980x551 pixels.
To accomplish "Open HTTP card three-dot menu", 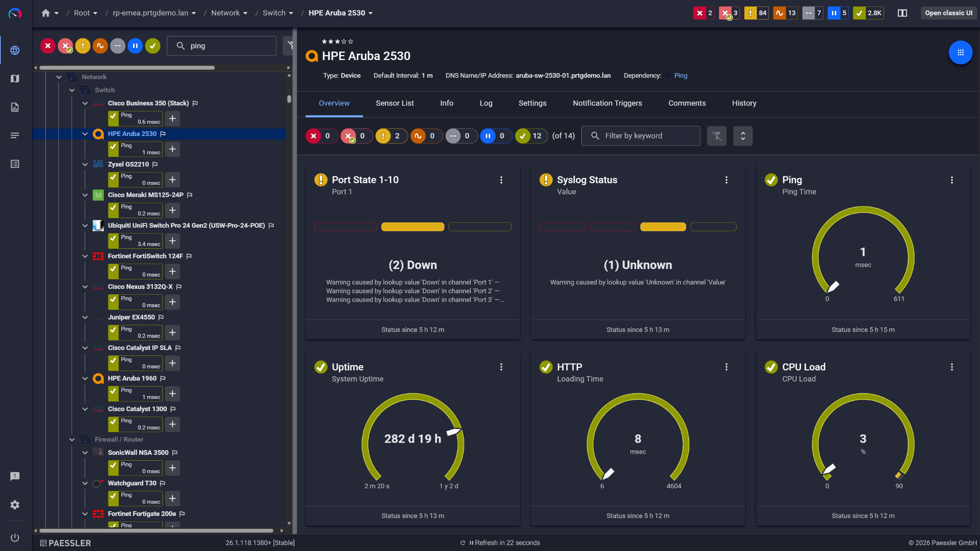I will click(x=726, y=367).
